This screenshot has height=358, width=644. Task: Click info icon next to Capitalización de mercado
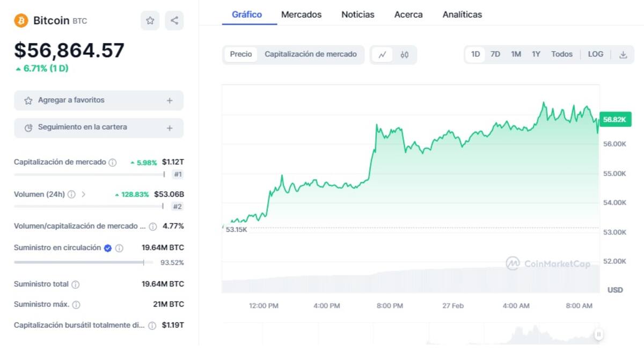tap(113, 163)
